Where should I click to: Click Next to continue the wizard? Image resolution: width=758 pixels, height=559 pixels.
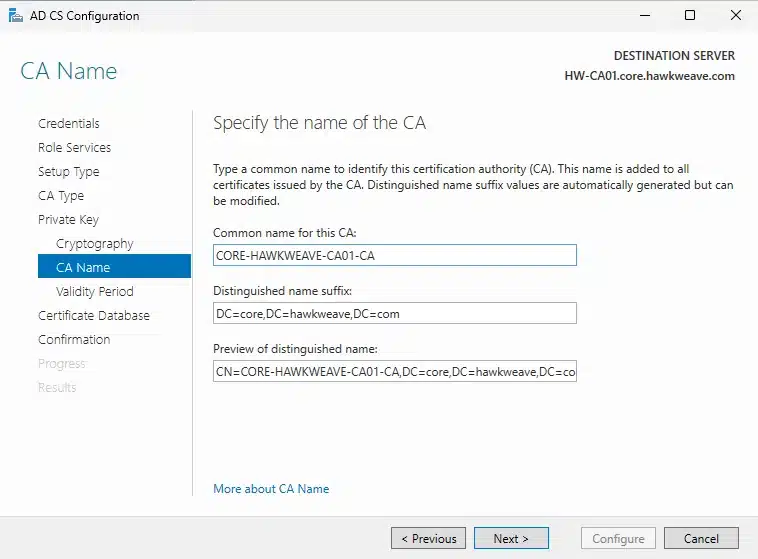[x=511, y=539]
